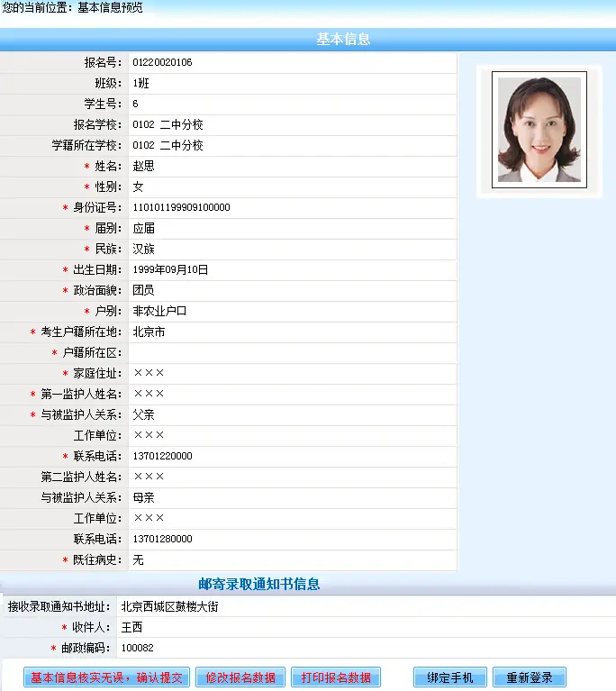Click the student ID photo
Image resolution: width=616 pixels, height=691 pixels.
(539, 130)
